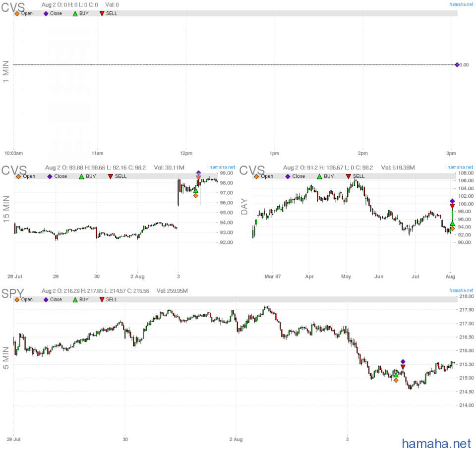Open hamaha.net link above CVS 1 MIN chart
This screenshot has height=449, width=476.
pos(461,4)
